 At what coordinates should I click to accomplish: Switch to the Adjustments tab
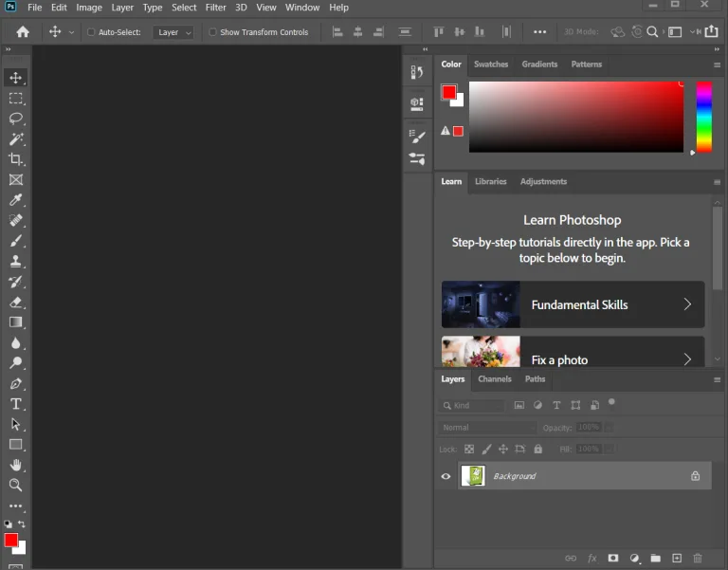point(543,182)
